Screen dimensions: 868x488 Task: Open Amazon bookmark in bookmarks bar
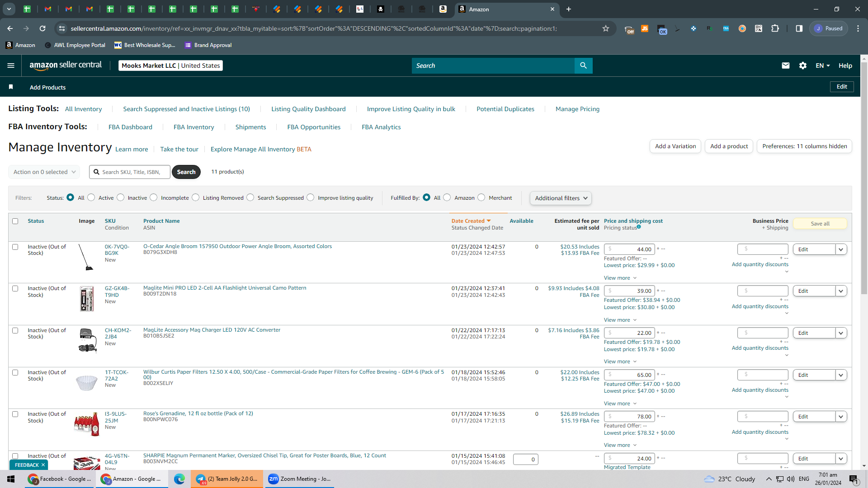tap(20, 45)
